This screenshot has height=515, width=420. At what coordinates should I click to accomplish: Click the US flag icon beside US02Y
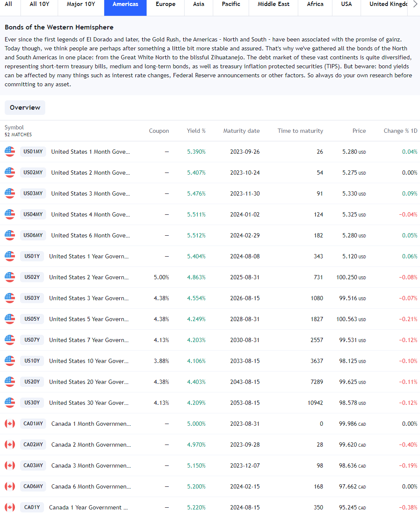pyautogui.click(x=10, y=277)
